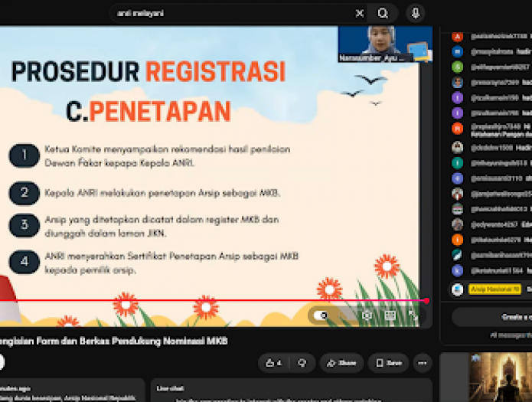Viewport: 532px width, 402px height.
Task: Open the video player settings gear
Action: tap(367, 315)
